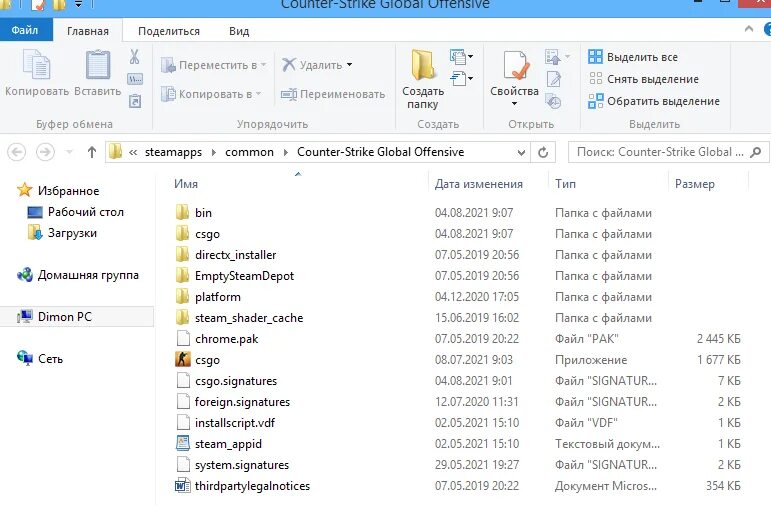This screenshot has width=771, height=506.
Task: Select the chrome.pak file icon
Action: tap(183, 339)
